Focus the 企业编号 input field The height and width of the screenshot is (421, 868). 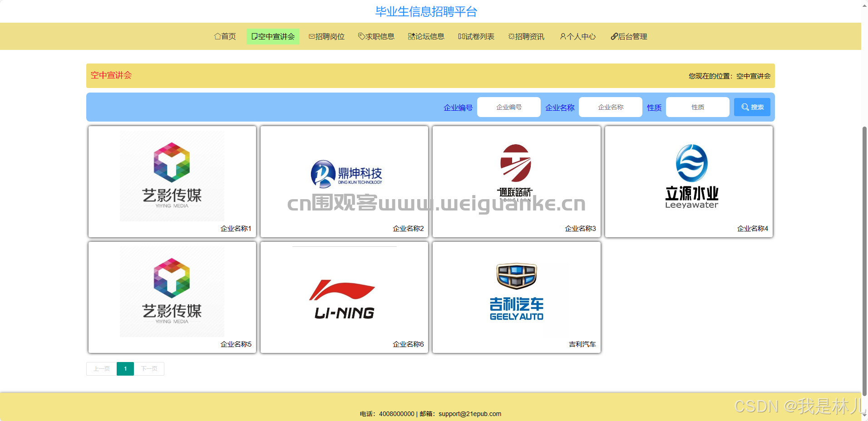click(509, 107)
